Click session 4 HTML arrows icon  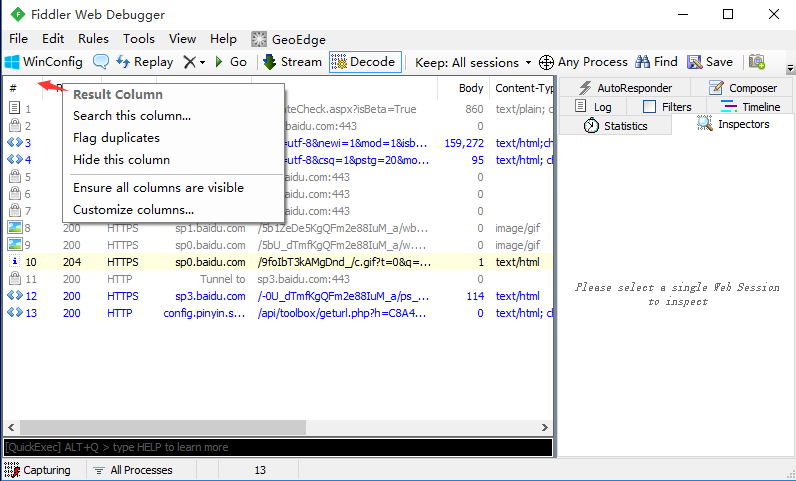click(15, 159)
